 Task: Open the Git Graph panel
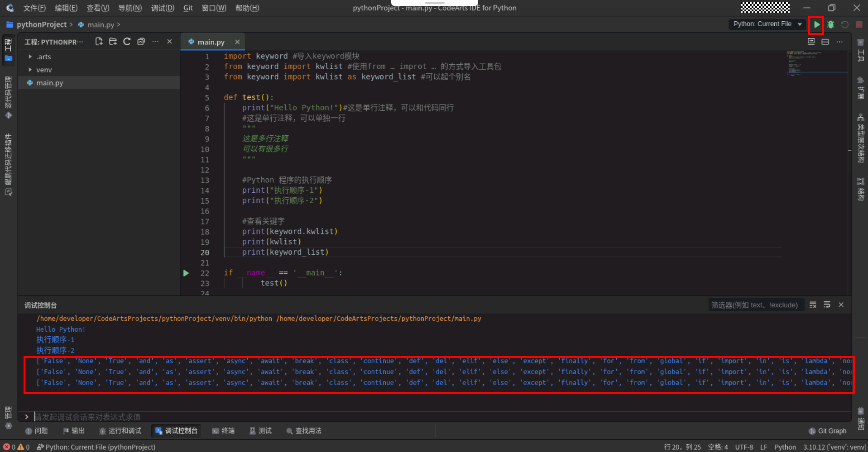(x=828, y=431)
